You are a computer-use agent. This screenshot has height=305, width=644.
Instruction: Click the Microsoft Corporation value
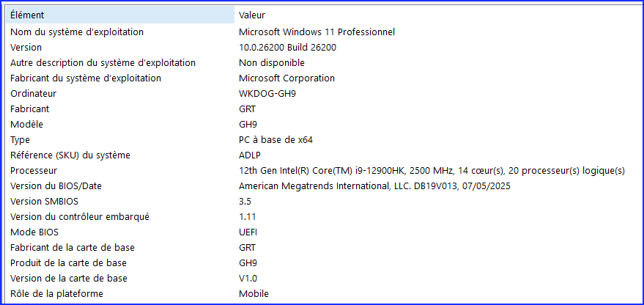[x=286, y=78]
